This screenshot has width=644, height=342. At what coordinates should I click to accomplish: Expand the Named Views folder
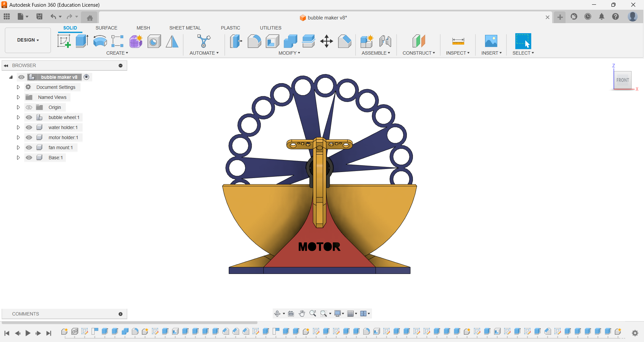point(18,97)
